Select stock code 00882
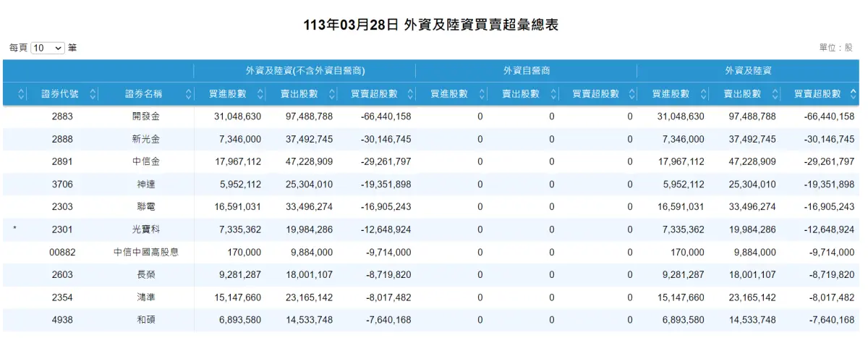Viewport: 868px width, 338px height. pyautogui.click(x=62, y=253)
